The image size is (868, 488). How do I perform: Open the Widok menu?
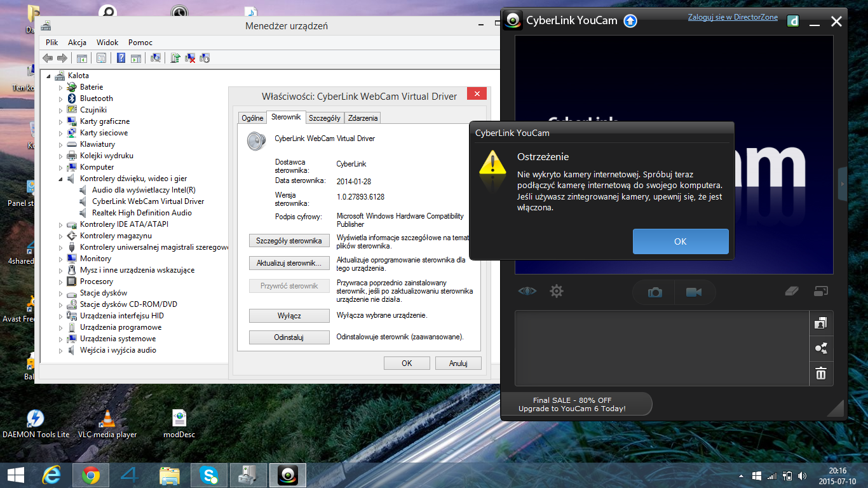pos(107,43)
